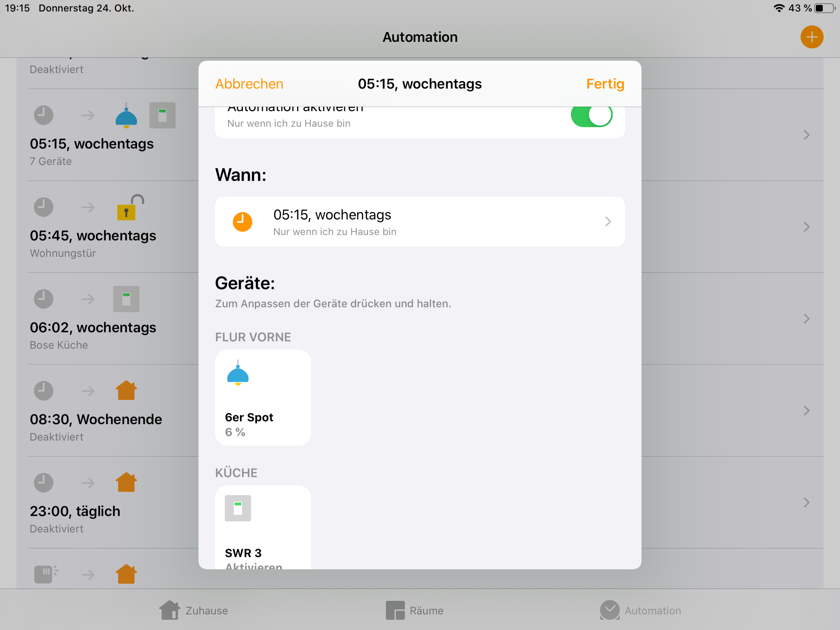Switch to the Zuhause tab
Image resolution: width=840 pixels, height=630 pixels.
194,610
